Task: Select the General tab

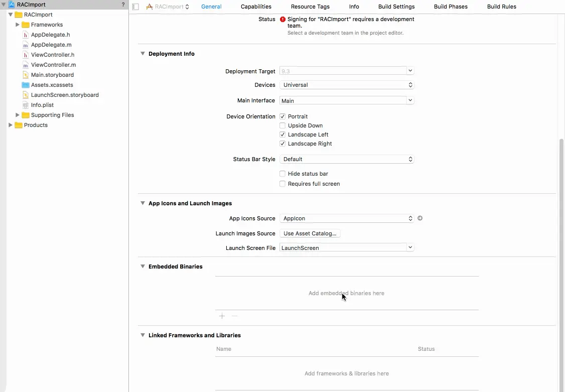Action: click(x=211, y=7)
